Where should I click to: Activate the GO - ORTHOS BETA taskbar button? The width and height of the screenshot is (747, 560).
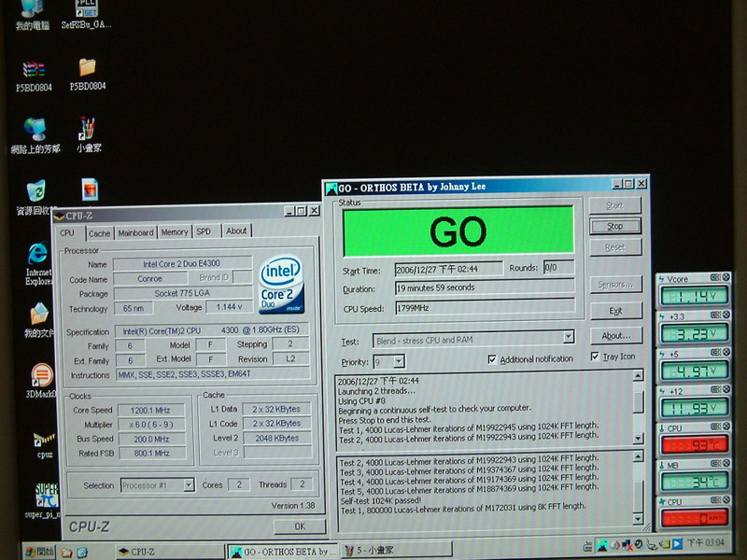283,552
